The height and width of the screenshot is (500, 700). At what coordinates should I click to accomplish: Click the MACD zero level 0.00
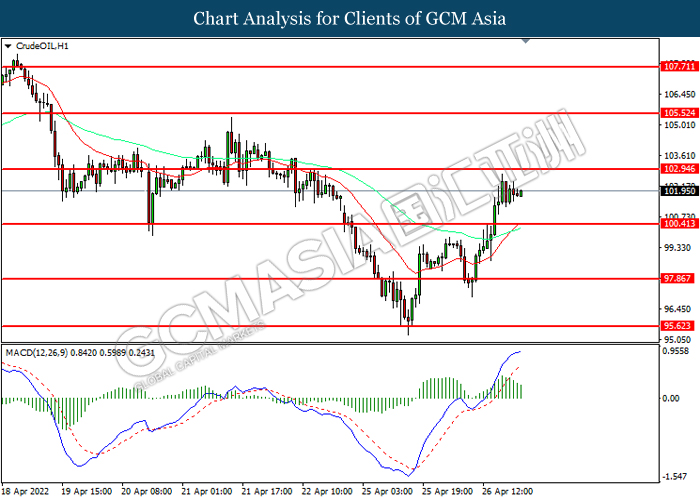coord(671,398)
